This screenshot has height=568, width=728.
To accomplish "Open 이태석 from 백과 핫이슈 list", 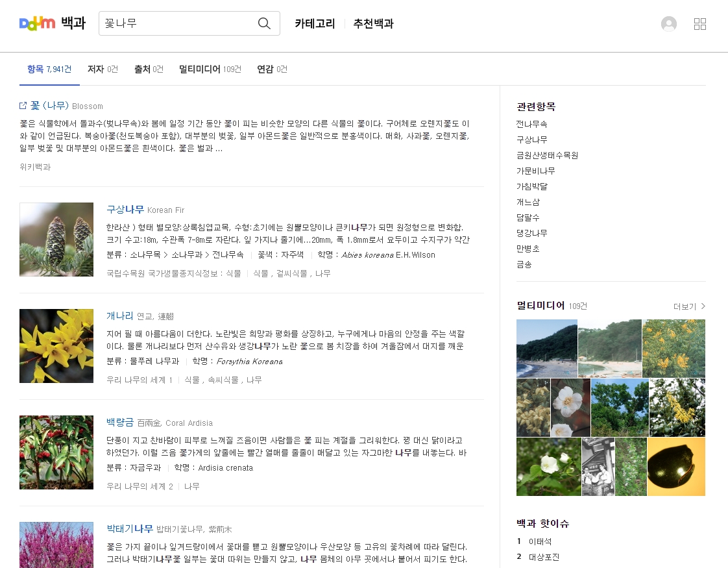I will [539, 540].
